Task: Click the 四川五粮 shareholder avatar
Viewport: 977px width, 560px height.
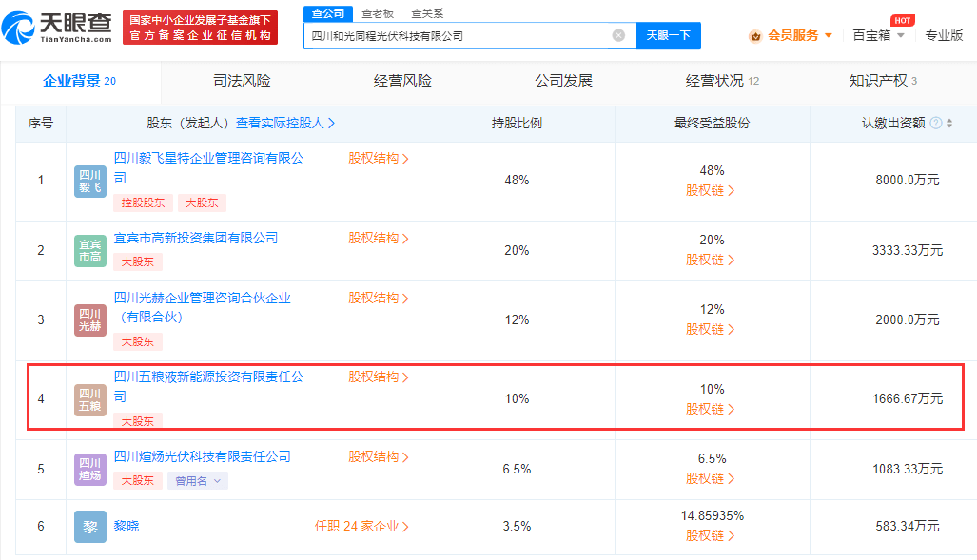Action: [x=90, y=400]
